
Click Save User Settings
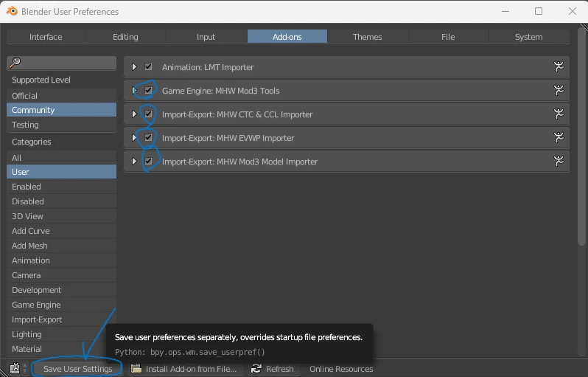click(x=77, y=369)
